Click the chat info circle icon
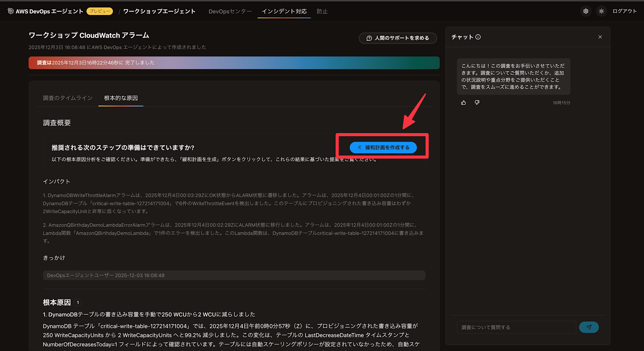This screenshot has width=644, height=351. pyautogui.click(x=478, y=37)
